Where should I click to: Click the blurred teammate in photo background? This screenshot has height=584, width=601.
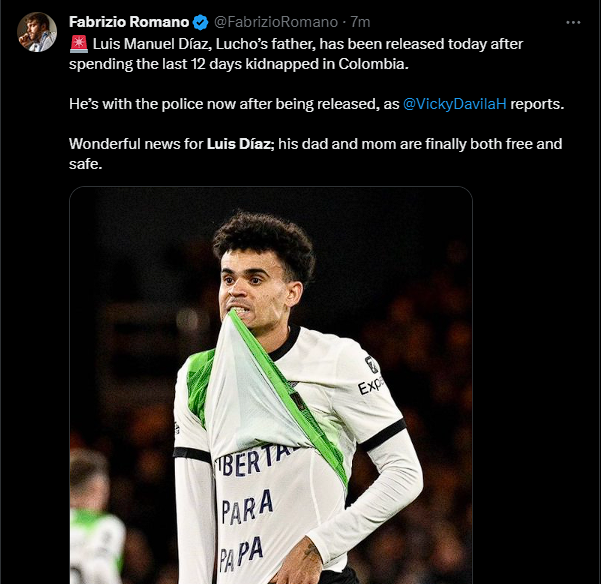(x=95, y=520)
